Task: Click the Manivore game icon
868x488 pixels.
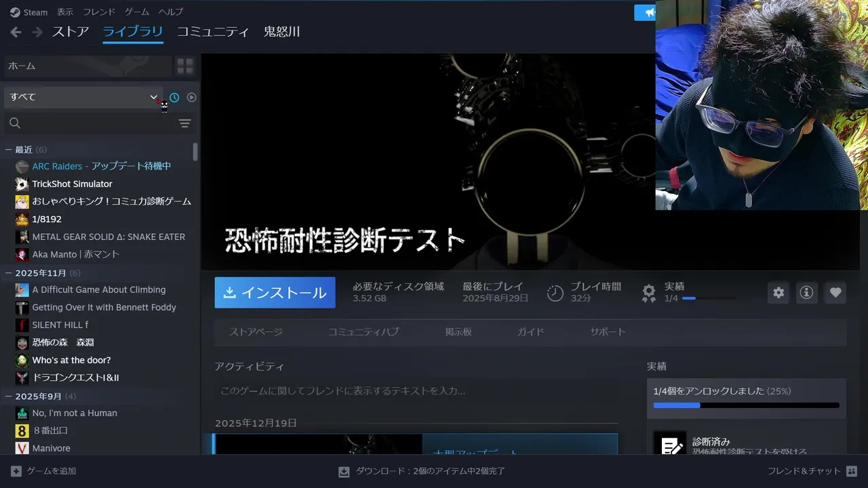Action: click(22, 448)
